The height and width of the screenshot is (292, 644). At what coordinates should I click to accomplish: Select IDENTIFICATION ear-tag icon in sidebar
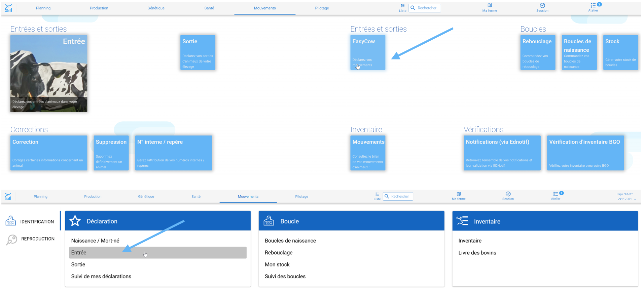11,221
